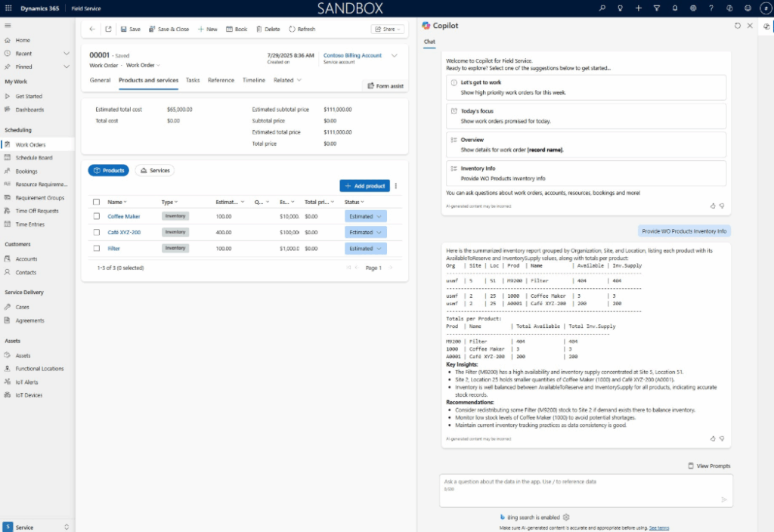Send the Copilot message arrow icon
Viewport: 774px width, 532px height.
coord(724,500)
